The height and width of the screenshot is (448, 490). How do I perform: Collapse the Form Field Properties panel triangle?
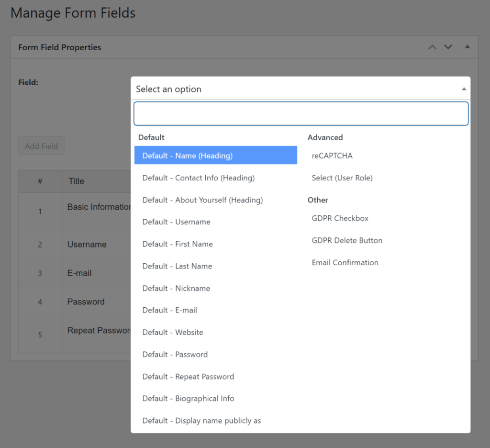tap(468, 47)
